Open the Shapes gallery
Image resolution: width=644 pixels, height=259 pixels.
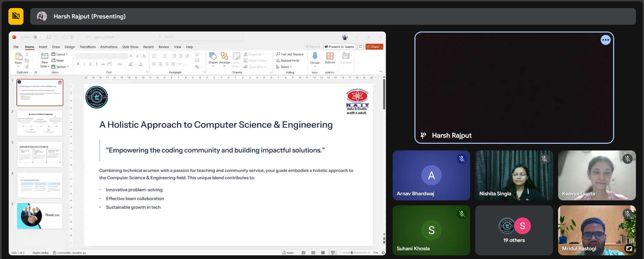(213, 59)
